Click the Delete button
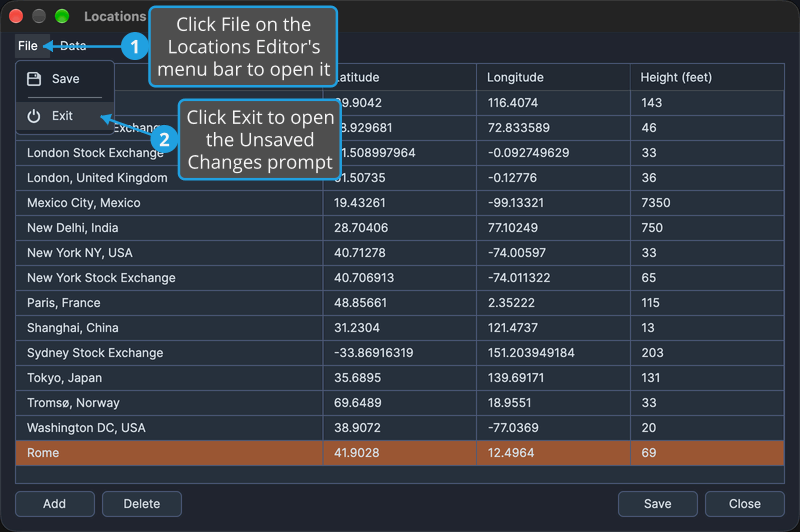800x532 pixels. tap(142, 504)
